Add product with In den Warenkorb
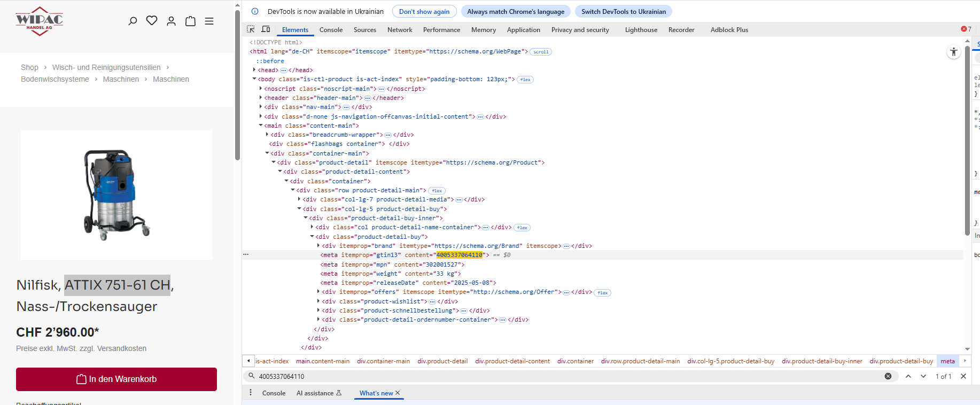 (116, 379)
